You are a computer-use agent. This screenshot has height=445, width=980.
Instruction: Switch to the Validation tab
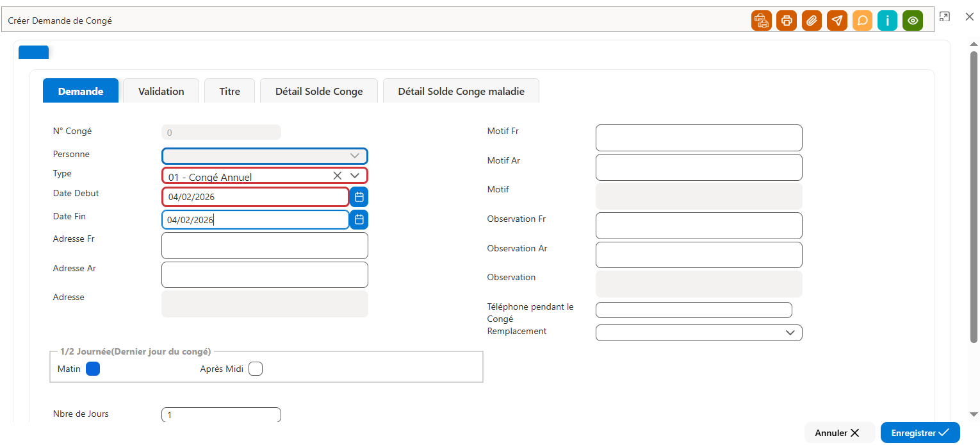click(x=161, y=91)
